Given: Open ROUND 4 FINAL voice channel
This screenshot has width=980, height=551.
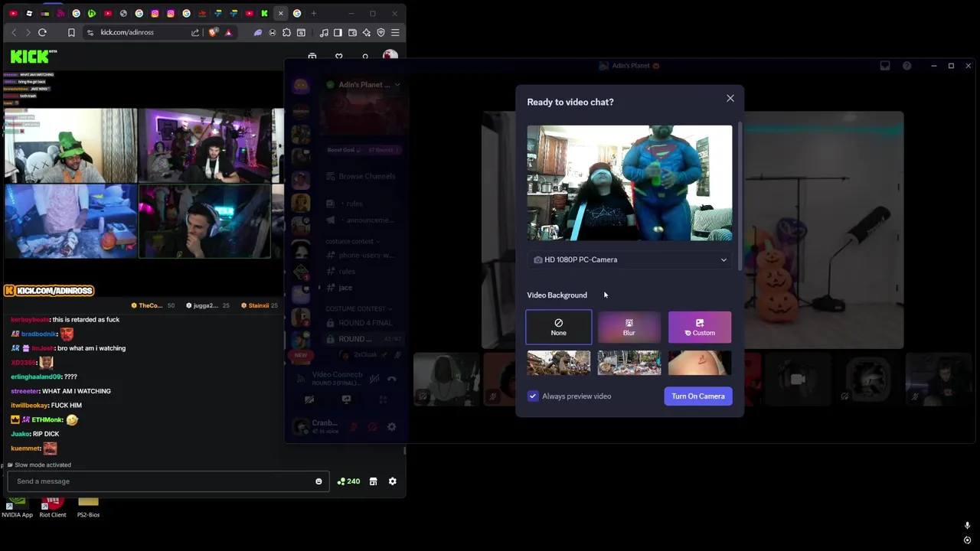Looking at the screenshot, I should pyautogui.click(x=360, y=323).
